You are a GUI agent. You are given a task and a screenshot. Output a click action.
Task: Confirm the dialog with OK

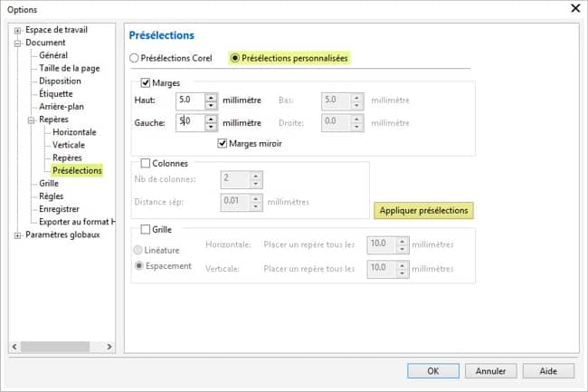tap(433, 370)
